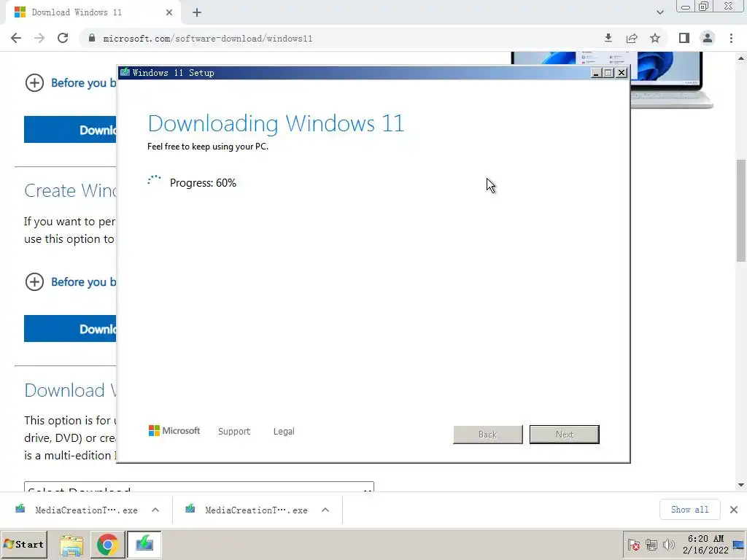The image size is (747, 560).
Task: Go back with the browser back arrow
Action: pos(16,38)
